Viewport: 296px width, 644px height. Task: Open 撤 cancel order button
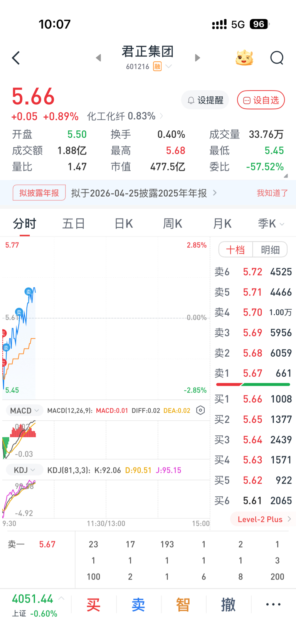click(x=228, y=605)
